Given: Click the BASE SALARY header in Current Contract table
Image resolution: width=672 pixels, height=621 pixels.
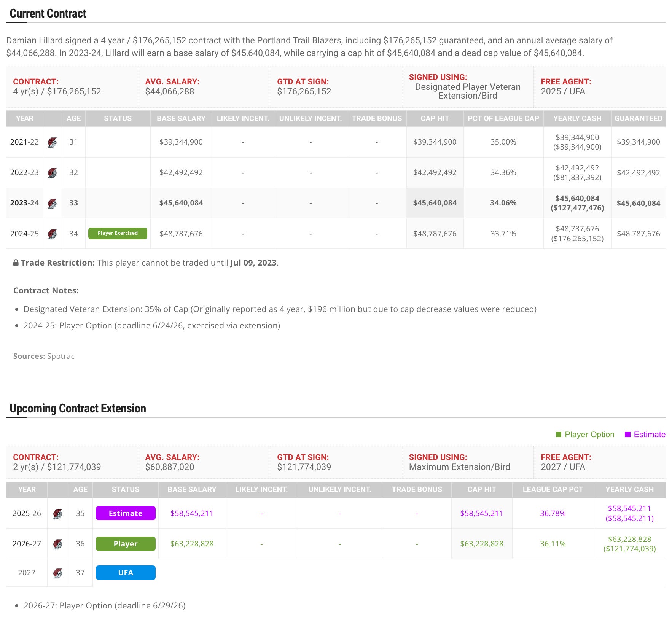Looking at the screenshot, I should coord(181,118).
